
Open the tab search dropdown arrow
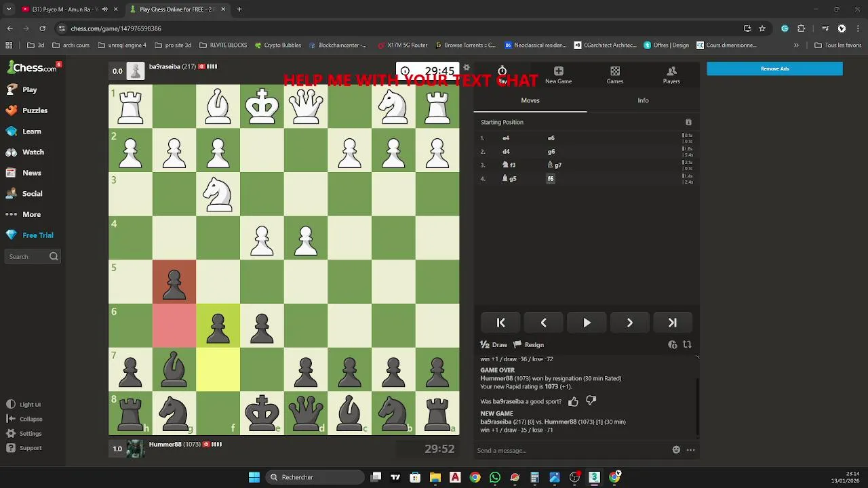click(9, 9)
